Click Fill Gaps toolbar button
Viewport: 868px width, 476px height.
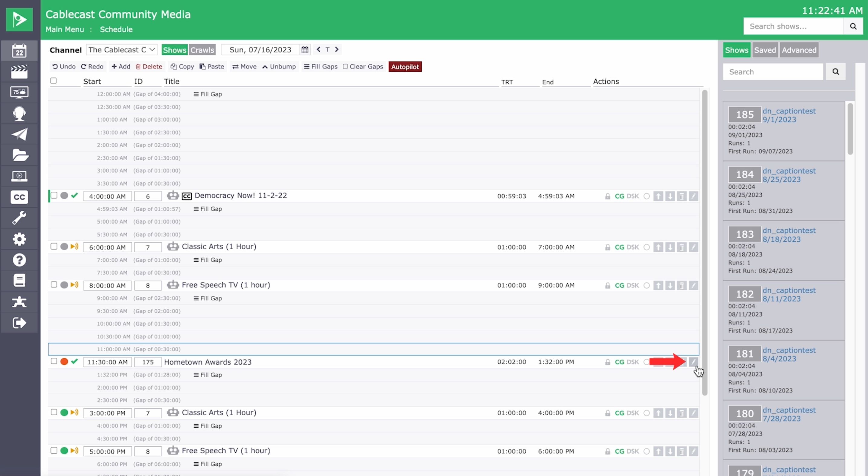click(x=320, y=67)
